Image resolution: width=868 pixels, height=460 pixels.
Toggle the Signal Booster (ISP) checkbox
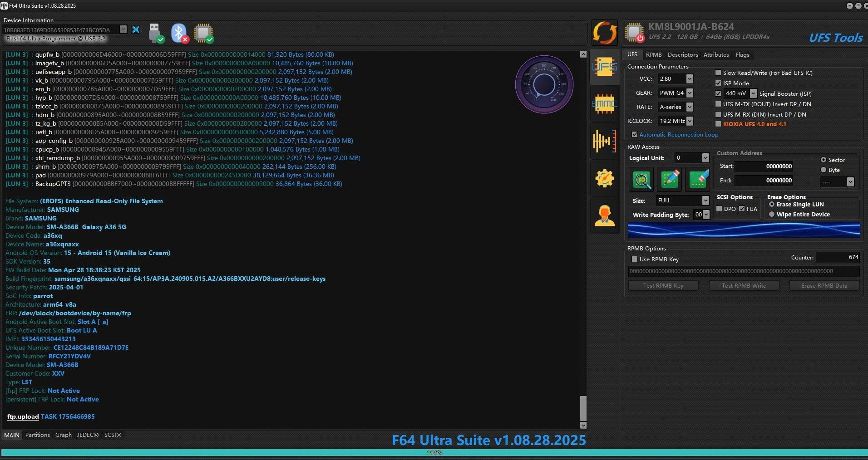(718, 93)
